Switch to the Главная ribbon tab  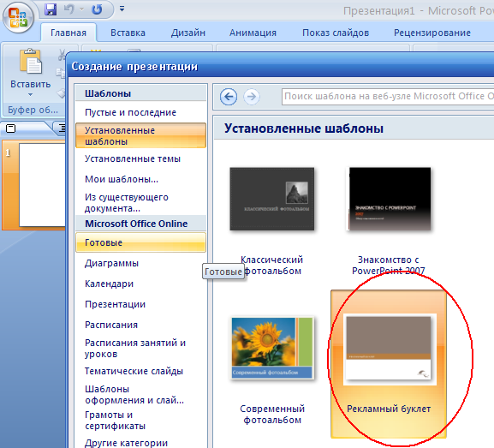pos(68,33)
